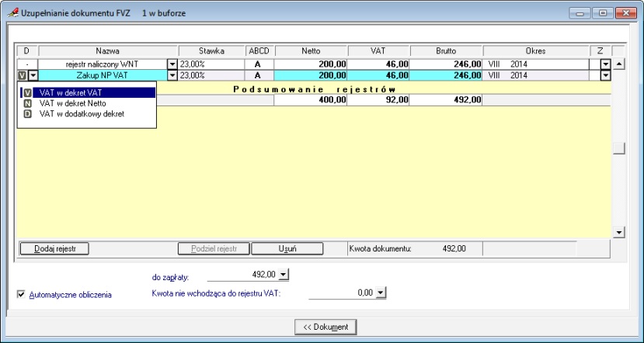Choose VAT w dodatkowy dekret option
This screenshot has height=343, width=644.
point(82,114)
